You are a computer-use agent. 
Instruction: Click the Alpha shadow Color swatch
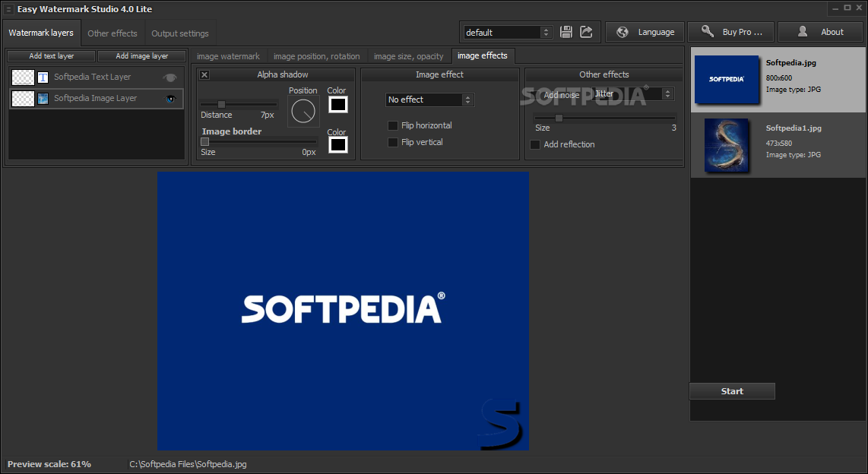[337, 105]
